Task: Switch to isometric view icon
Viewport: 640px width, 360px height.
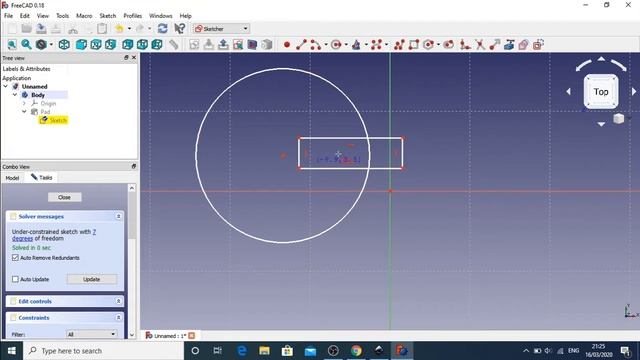Action: pos(64,44)
